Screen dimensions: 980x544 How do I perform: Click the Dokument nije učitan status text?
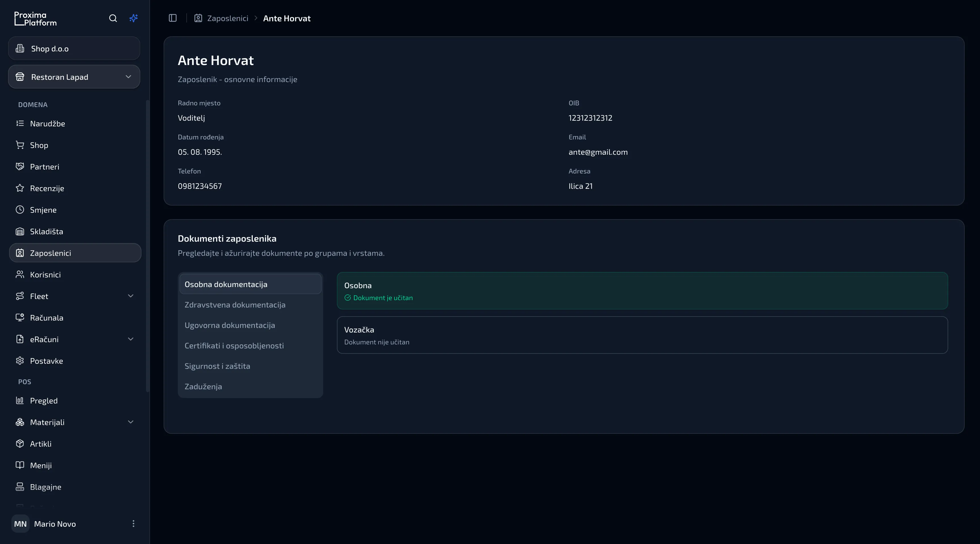click(377, 342)
